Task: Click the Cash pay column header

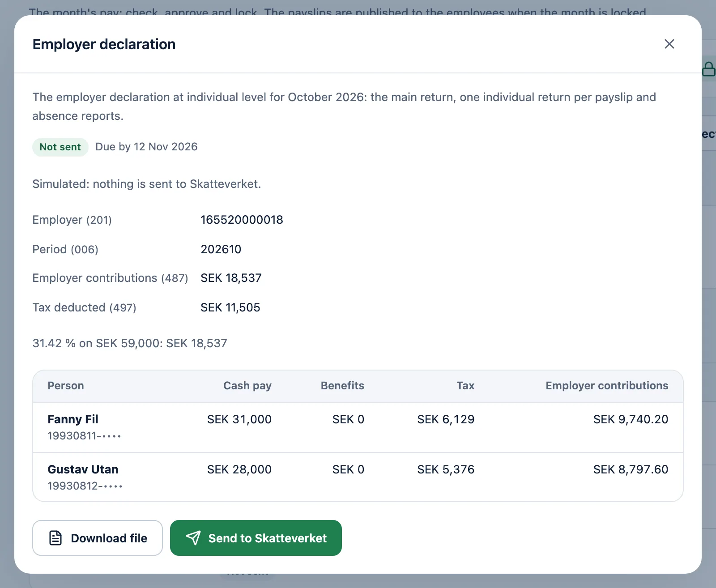Action: click(247, 386)
